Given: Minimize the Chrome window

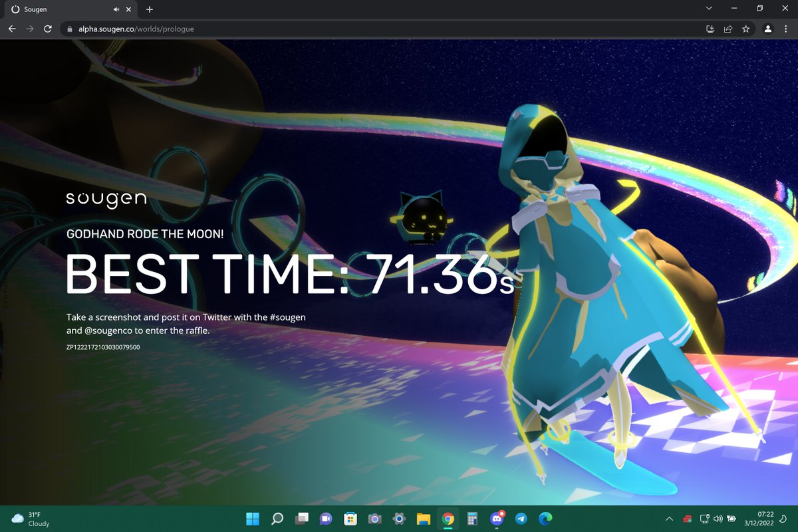Looking at the screenshot, I should coord(734,9).
